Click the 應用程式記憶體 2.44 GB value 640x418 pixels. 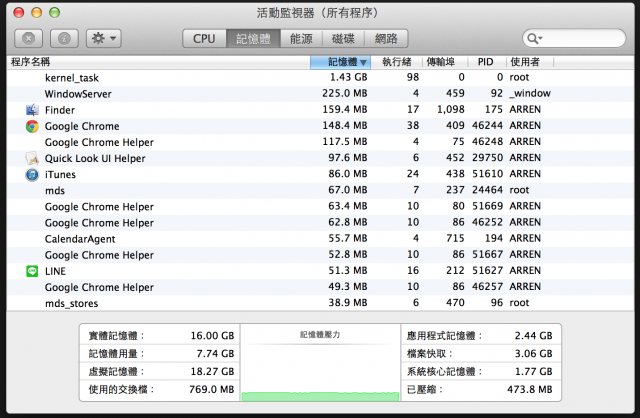pyautogui.click(x=533, y=336)
